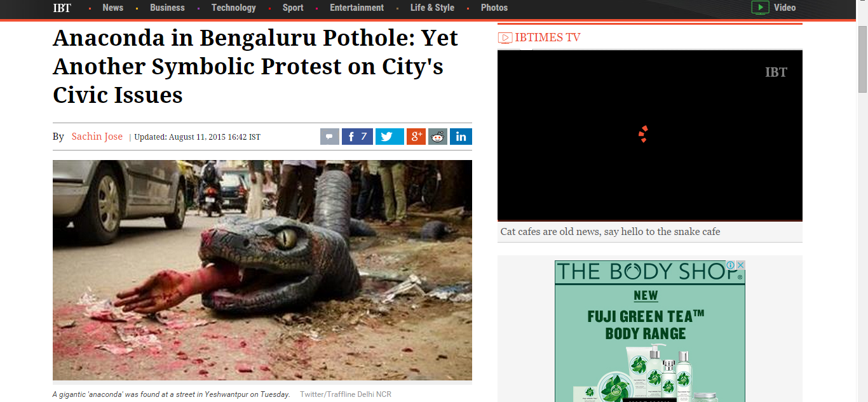Screen dimensions: 868x402
Task: Open the Technology section
Action: [234, 8]
